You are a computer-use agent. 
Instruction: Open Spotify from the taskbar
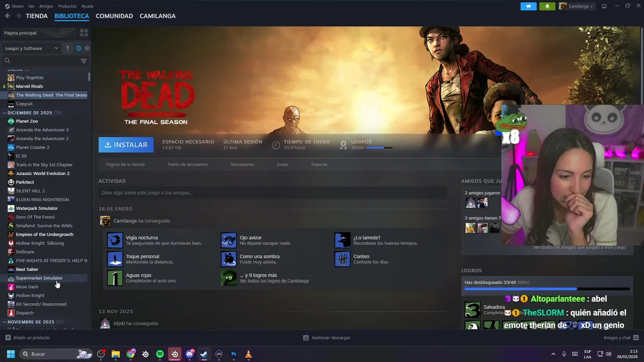[160, 354]
